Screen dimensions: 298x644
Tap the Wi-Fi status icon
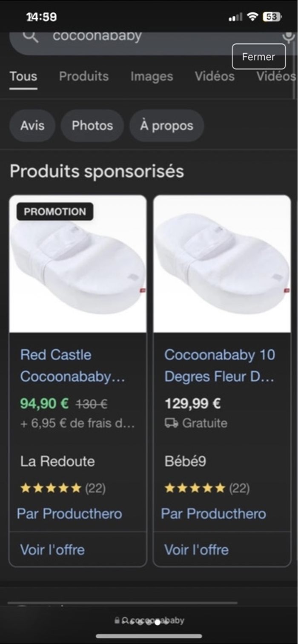pyautogui.click(x=252, y=17)
